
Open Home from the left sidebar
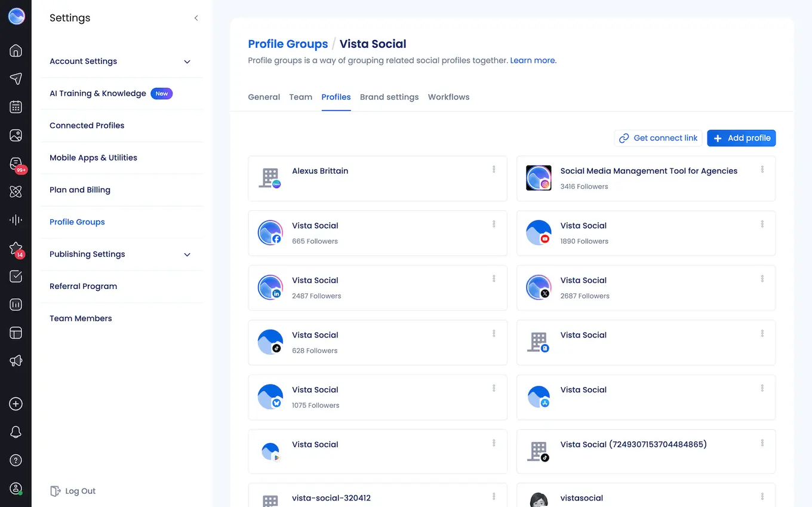(x=16, y=50)
